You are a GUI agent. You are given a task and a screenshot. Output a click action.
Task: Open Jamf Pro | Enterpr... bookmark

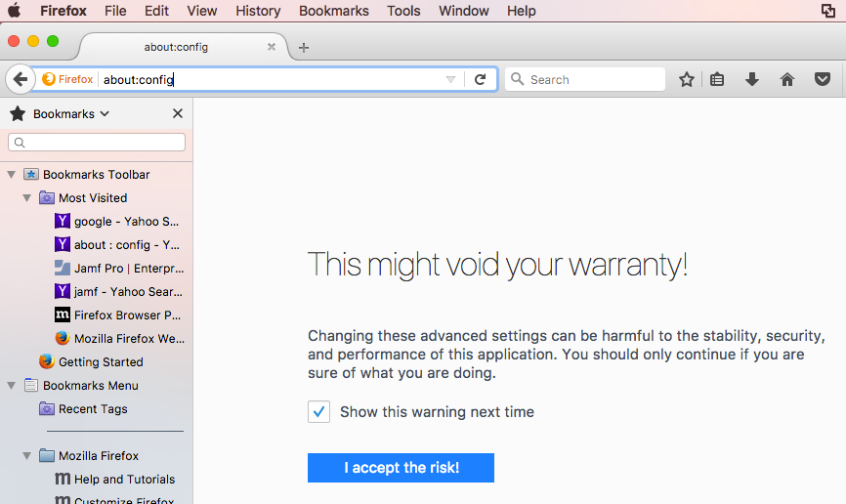point(119,269)
